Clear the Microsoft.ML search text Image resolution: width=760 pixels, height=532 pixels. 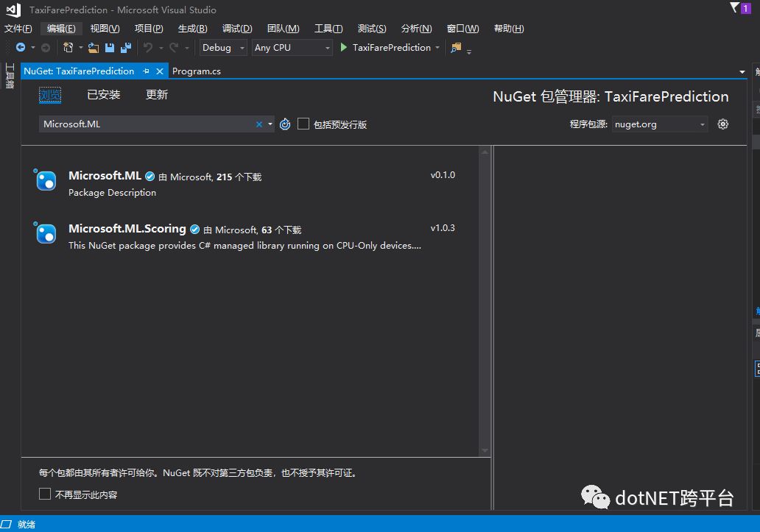[258, 124]
